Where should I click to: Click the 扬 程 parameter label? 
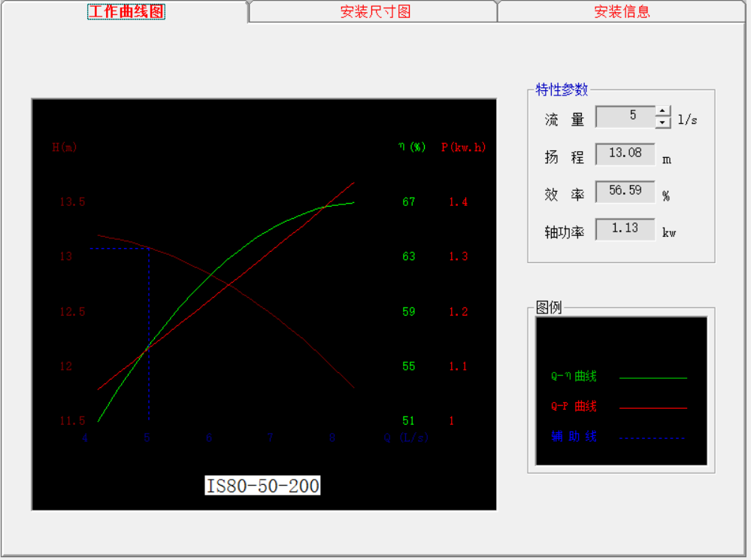[565, 157]
